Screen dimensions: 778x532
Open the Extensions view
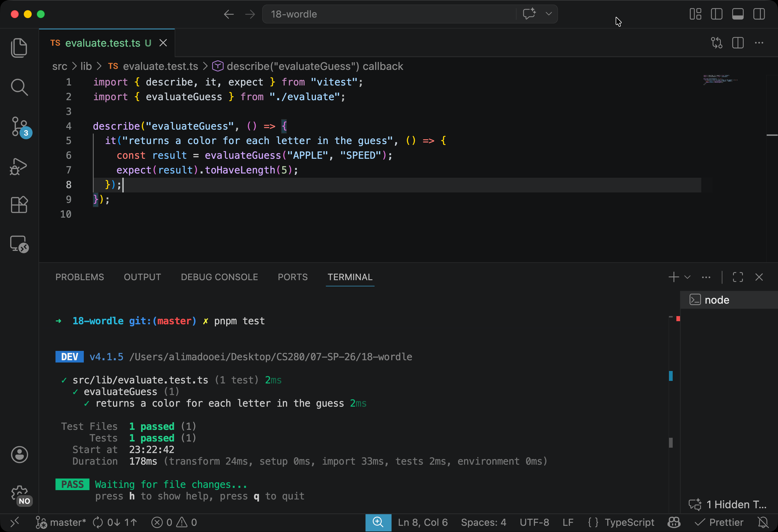pyautogui.click(x=19, y=204)
